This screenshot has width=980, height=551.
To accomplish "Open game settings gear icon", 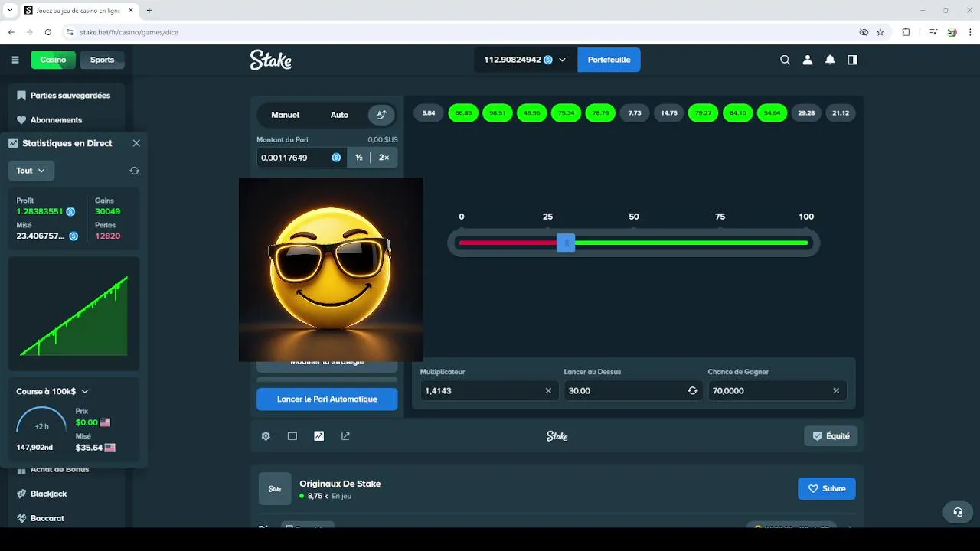I will tap(266, 436).
